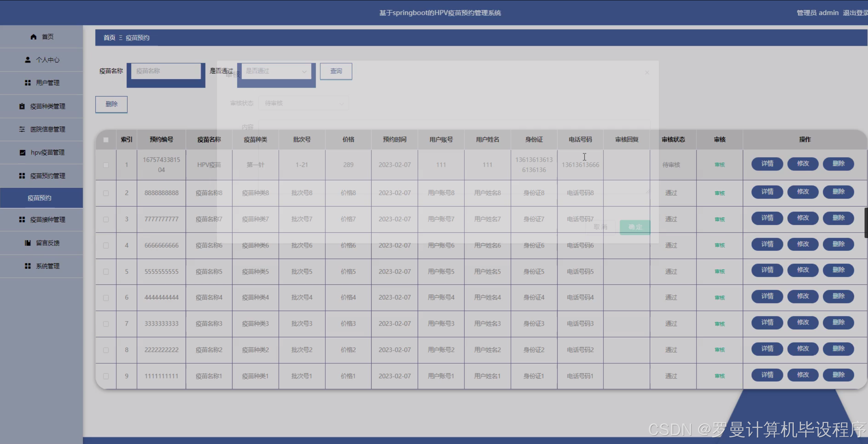Click the vertical scrollbar on right edge
Image resolution: width=868 pixels, height=444 pixels.
[866, 223]
